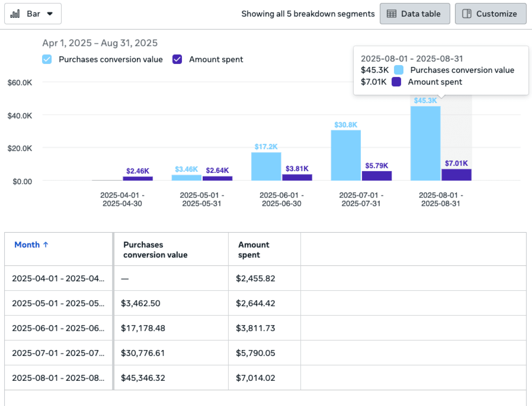Open the chart type dropdown labeled Bar
The image size is (532, 406).
[x=33, y=14]
